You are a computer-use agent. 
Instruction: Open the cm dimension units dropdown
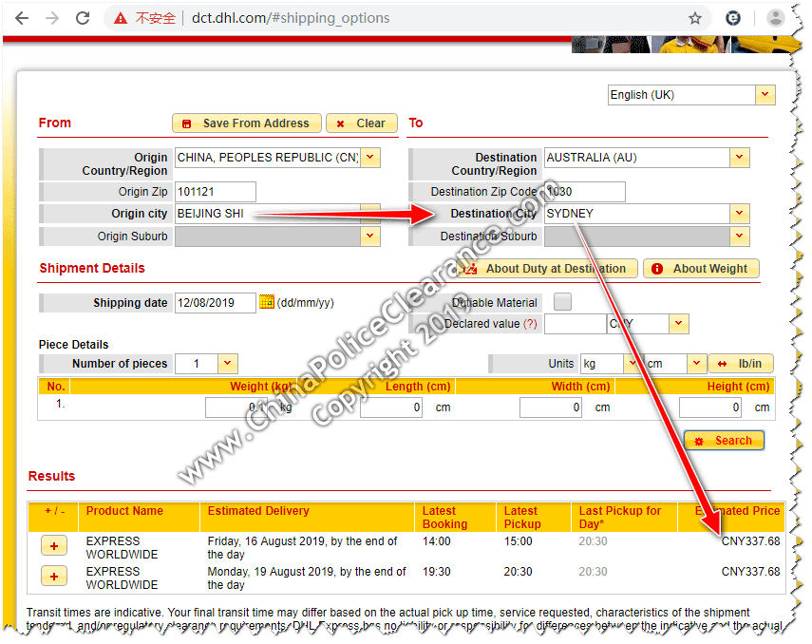tap(696, 364)
